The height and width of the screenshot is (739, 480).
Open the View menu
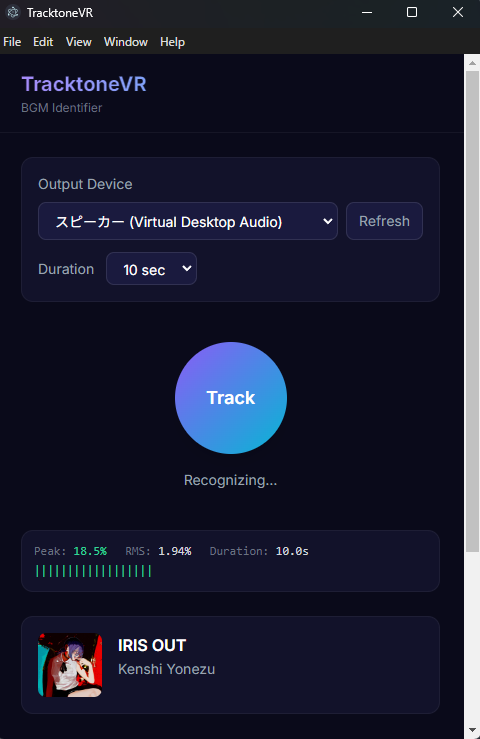pyautogui.click(x=78, y=42)
